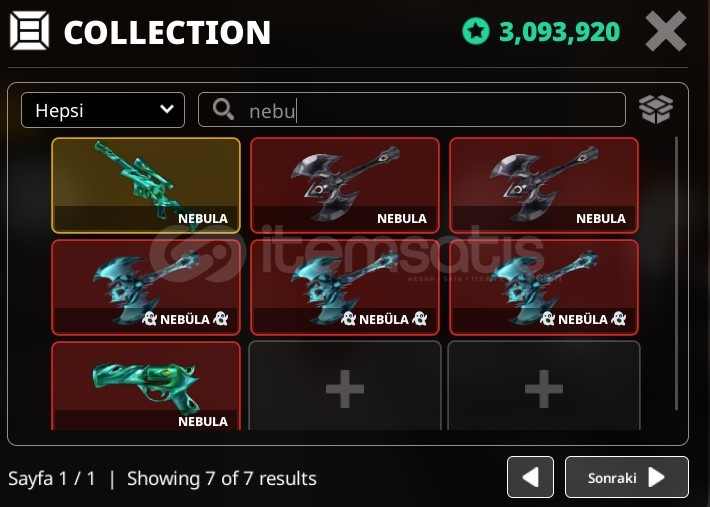
Task: Select the gold Nebula rifle item
Action: point(146,185)
